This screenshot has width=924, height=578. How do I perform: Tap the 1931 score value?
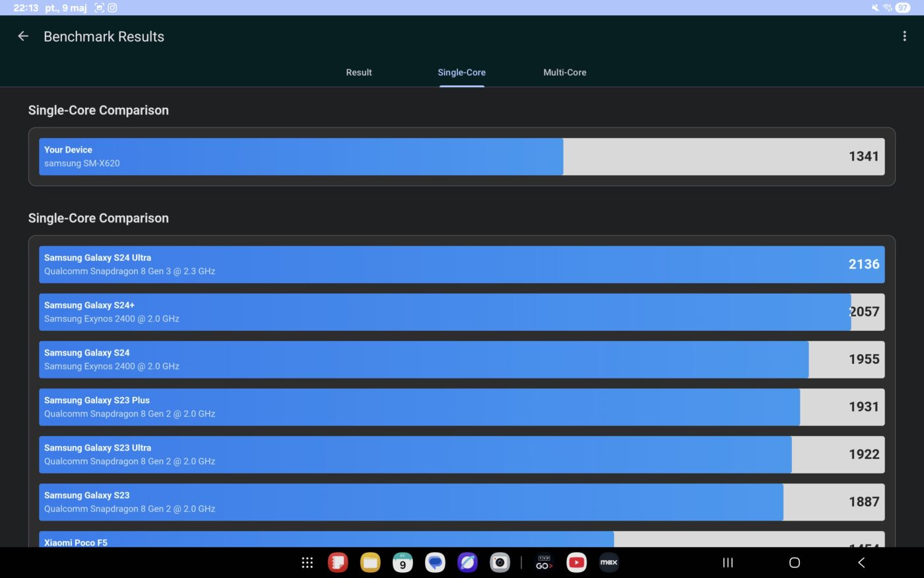(864, 407)
